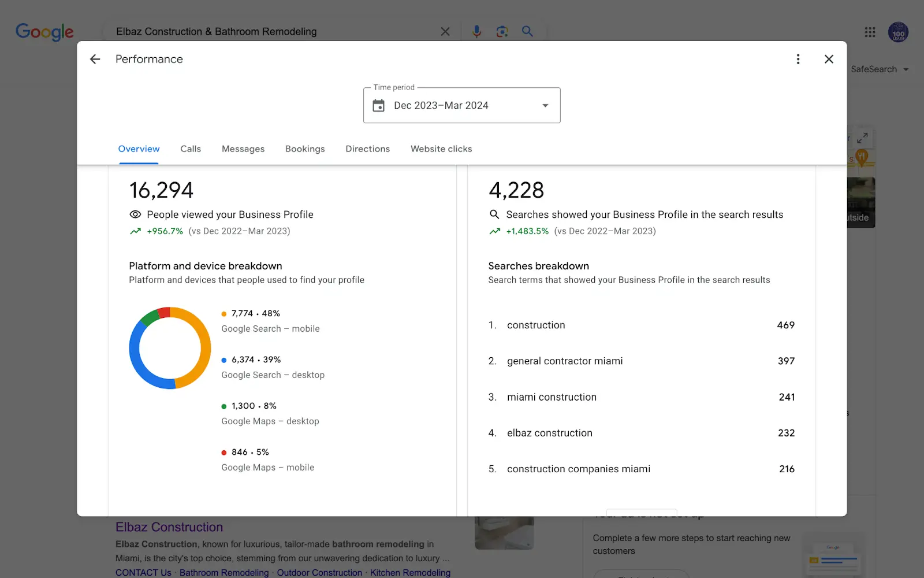Click the calendar icon in Time period
The width and height of the screenshot is (924, 578).
379,105
